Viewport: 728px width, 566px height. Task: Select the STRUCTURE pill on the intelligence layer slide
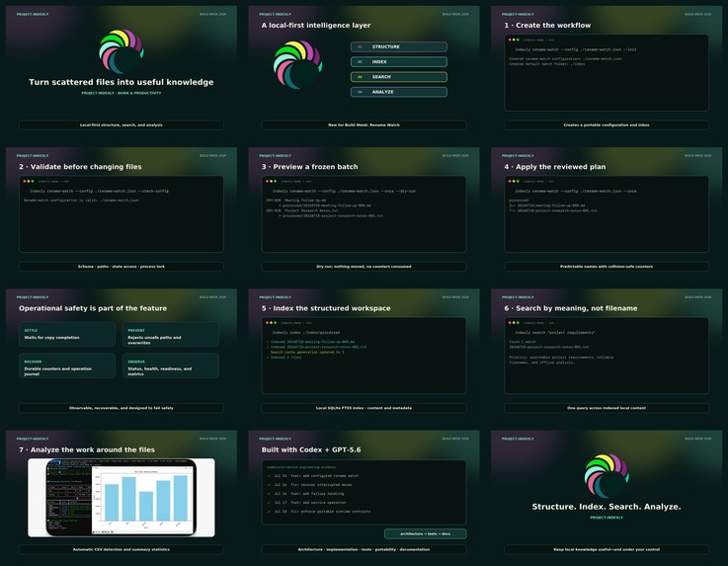(x=399, y=46)
